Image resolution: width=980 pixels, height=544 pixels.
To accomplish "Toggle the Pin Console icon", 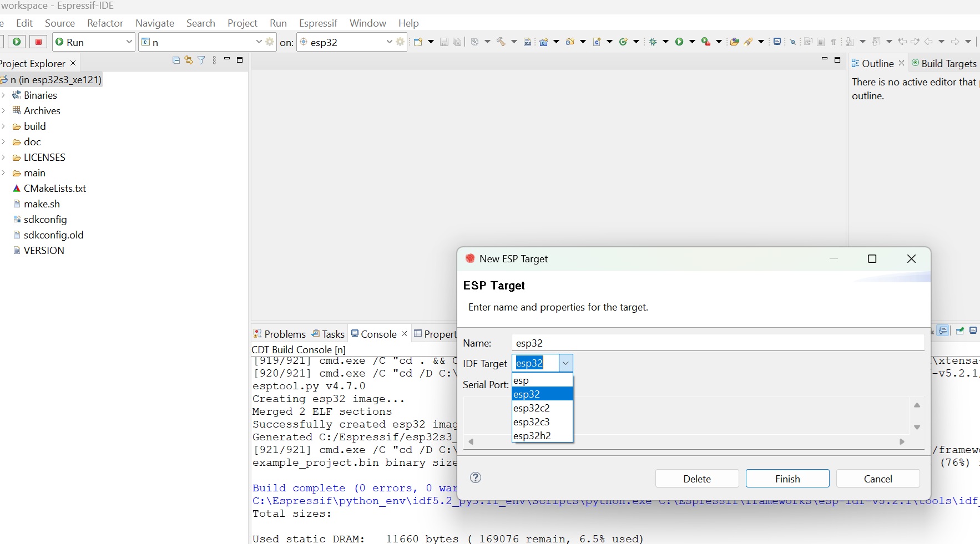I will [x=960, y=331].
